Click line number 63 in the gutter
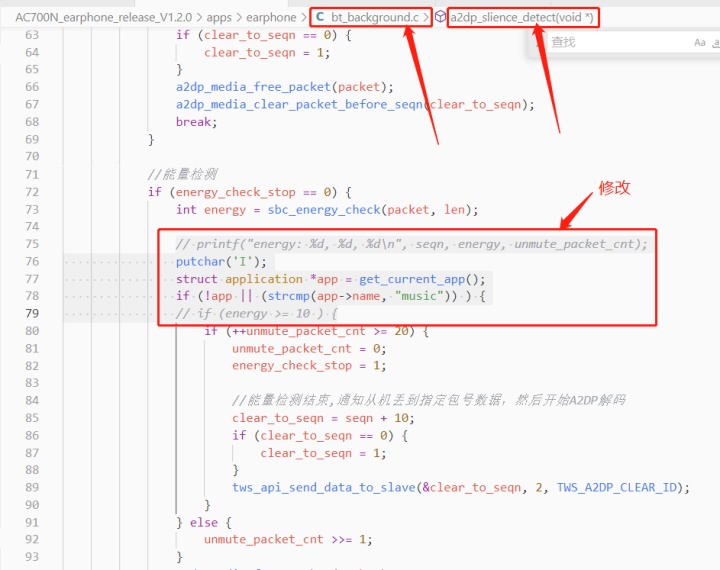 (x=32, y=35)
